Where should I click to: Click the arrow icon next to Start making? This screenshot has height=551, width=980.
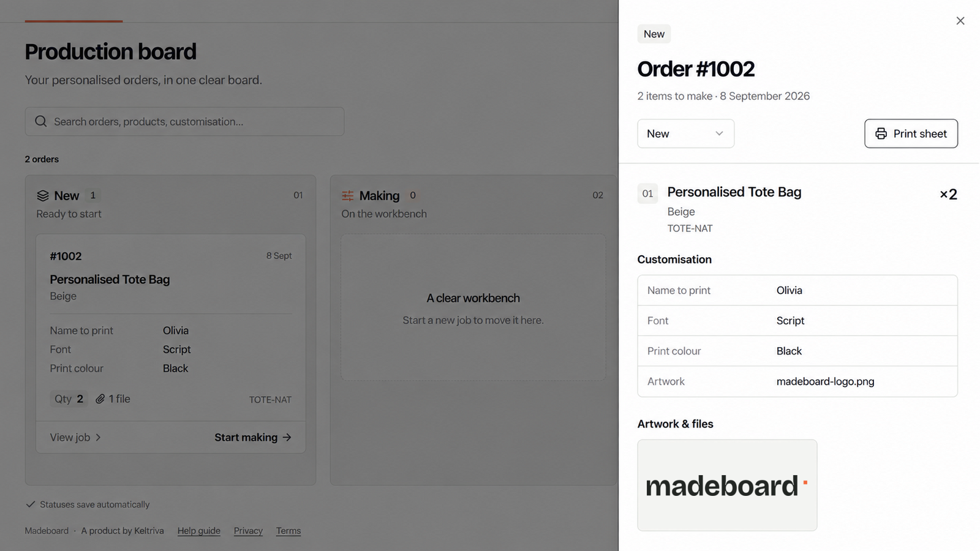click(287, 437)
